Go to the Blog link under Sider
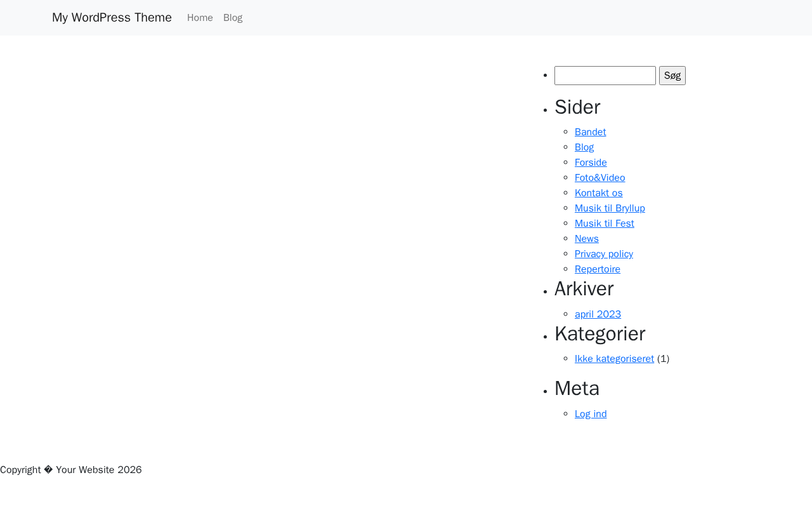 coord(584,147)
